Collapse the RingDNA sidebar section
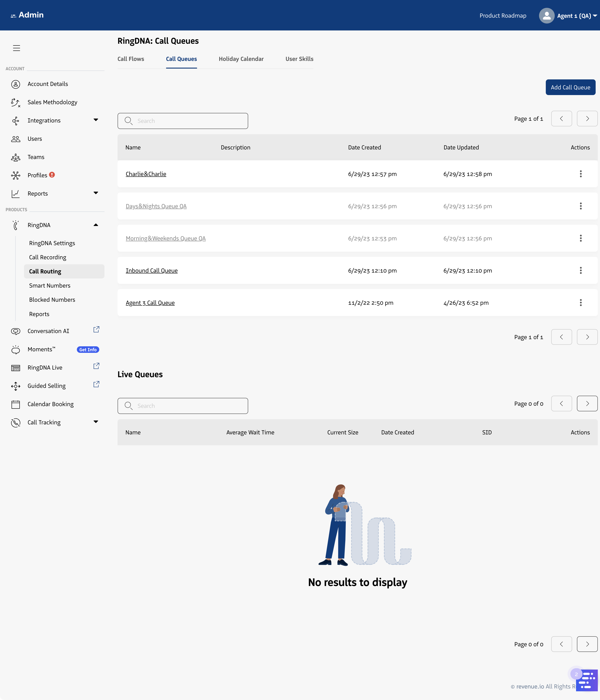 click(96, 225)
